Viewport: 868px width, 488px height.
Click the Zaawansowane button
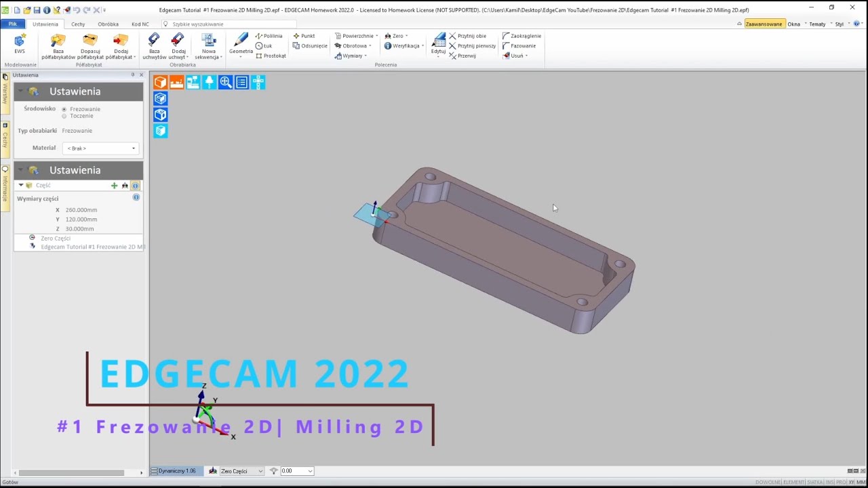pos(764,24)
